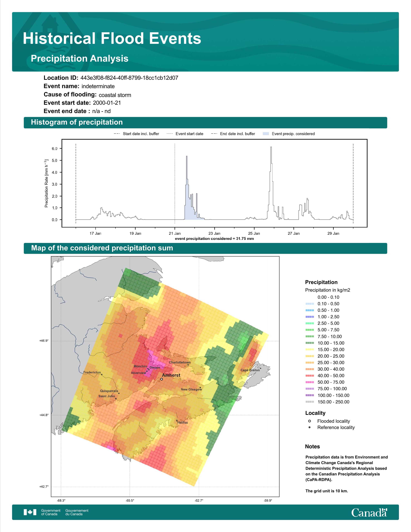Viewport: 411px width, 532px height.
Task: Click the -65.5° longitude label
Action: coord(130,501)
